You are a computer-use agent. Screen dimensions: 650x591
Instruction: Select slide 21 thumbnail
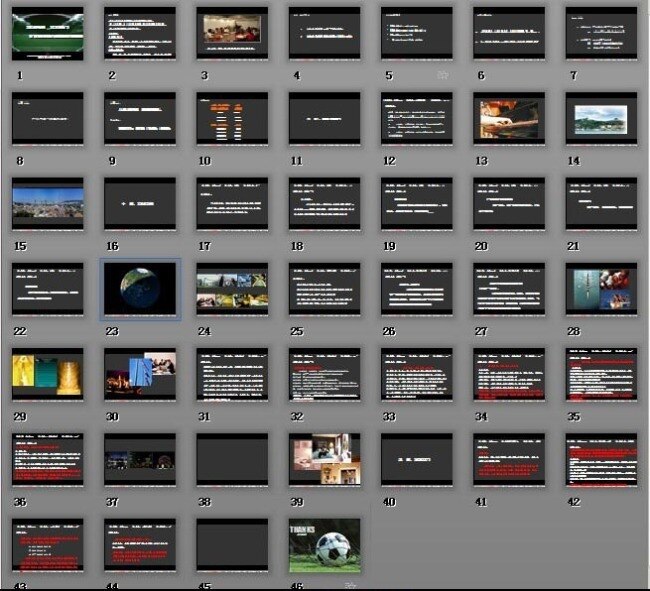(x=601, y=204)
